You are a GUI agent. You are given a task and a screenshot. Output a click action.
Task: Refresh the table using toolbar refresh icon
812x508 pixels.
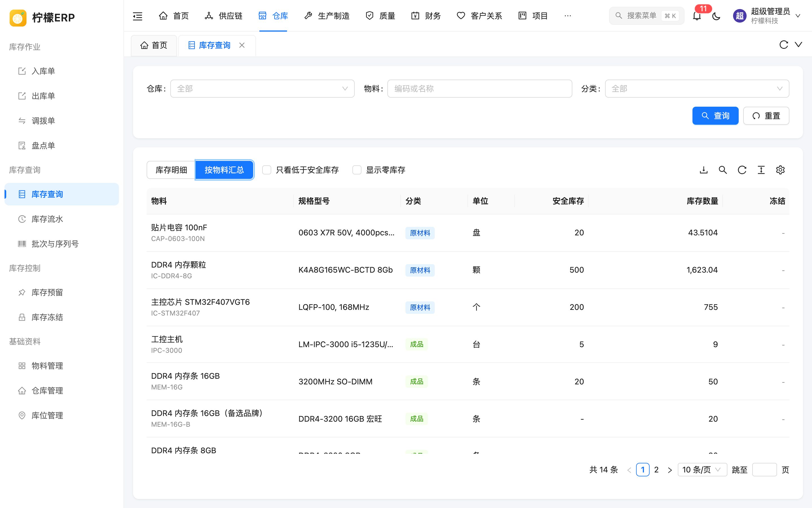coord(742,170)
